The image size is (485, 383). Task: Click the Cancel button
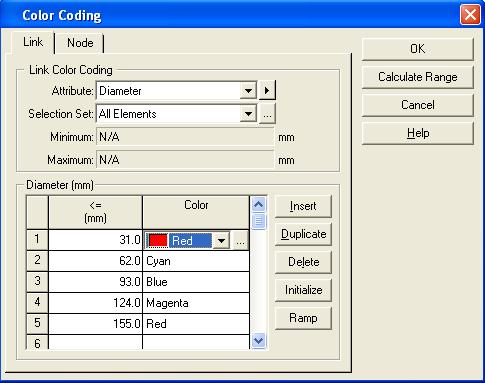tap(417, 105)
